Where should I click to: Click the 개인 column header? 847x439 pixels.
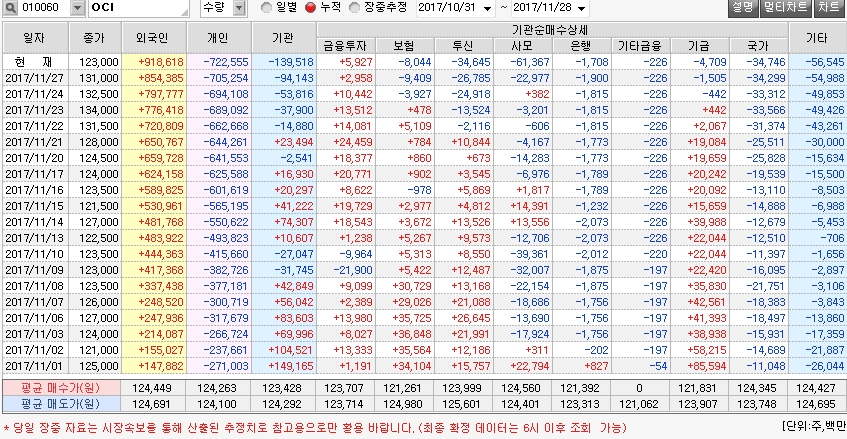click(x=219, y=38)
